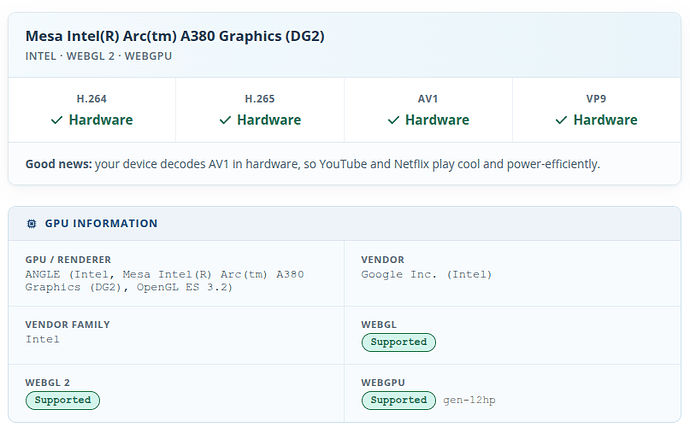Click the VP9 hardware checkmark icon

pos(561,120)
